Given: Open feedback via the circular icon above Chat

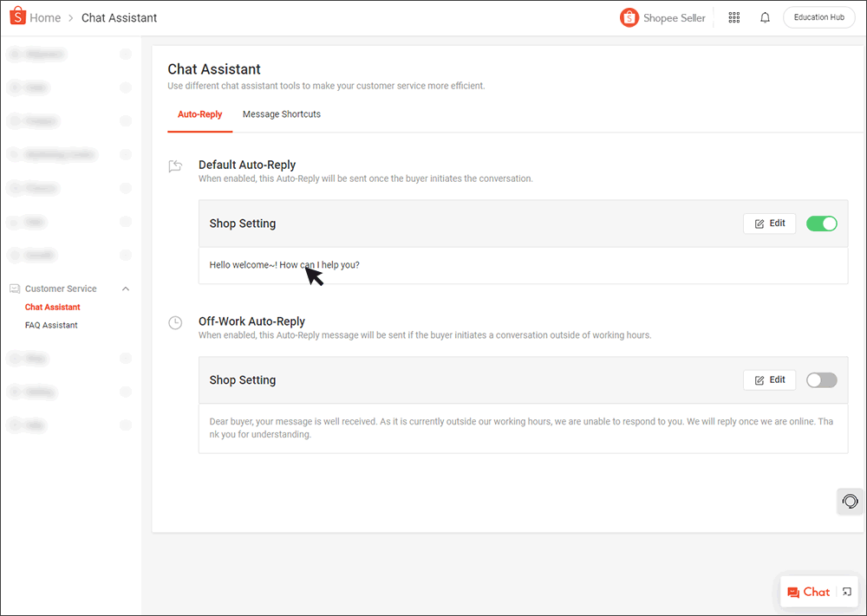Looking at the screenshot, I should pos(850,501).
